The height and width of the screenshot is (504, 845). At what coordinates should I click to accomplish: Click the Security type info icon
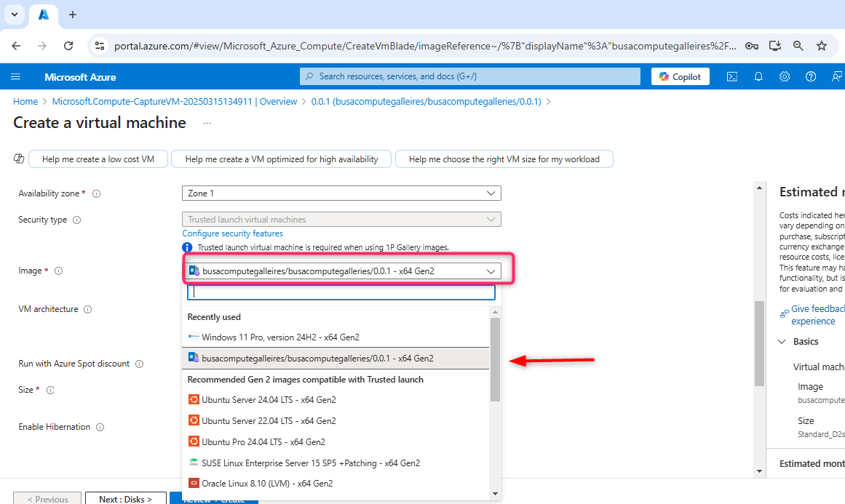coord(76,220)
